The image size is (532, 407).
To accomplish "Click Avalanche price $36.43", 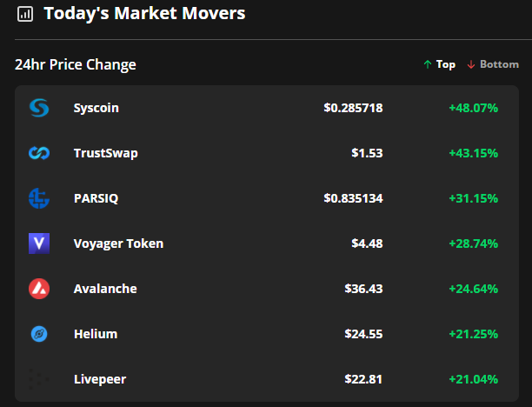I will [x=363, y=289].
